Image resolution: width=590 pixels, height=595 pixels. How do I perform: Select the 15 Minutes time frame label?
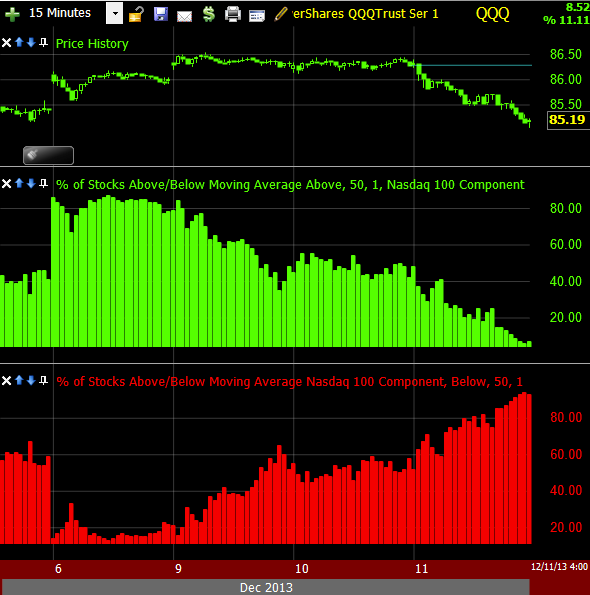click(60, 13)
